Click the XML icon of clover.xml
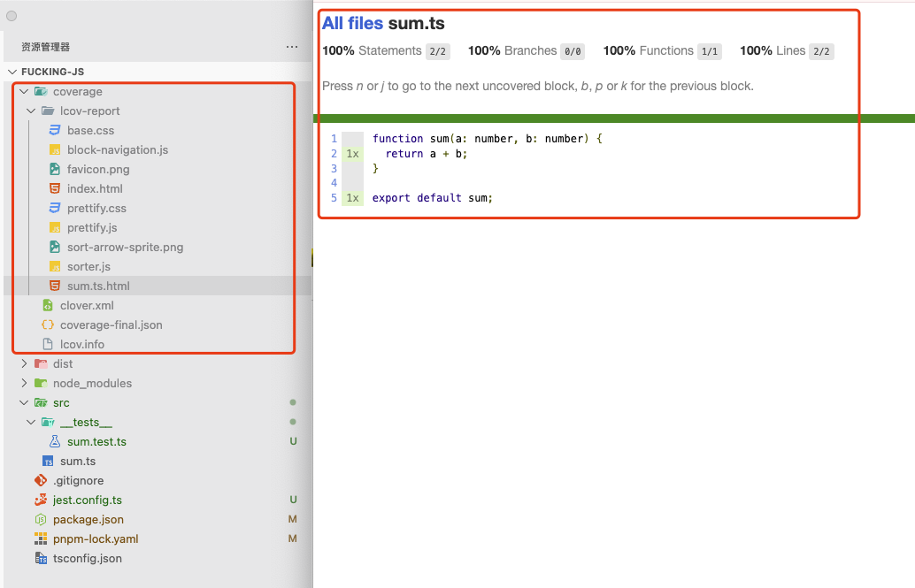Viewport: 915px width, 588px height. point(48,305)
